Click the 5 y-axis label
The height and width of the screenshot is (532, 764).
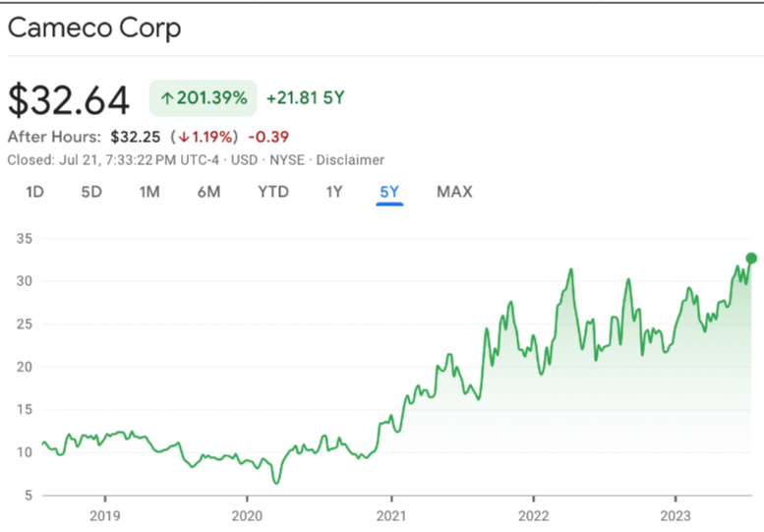[29, 496]
